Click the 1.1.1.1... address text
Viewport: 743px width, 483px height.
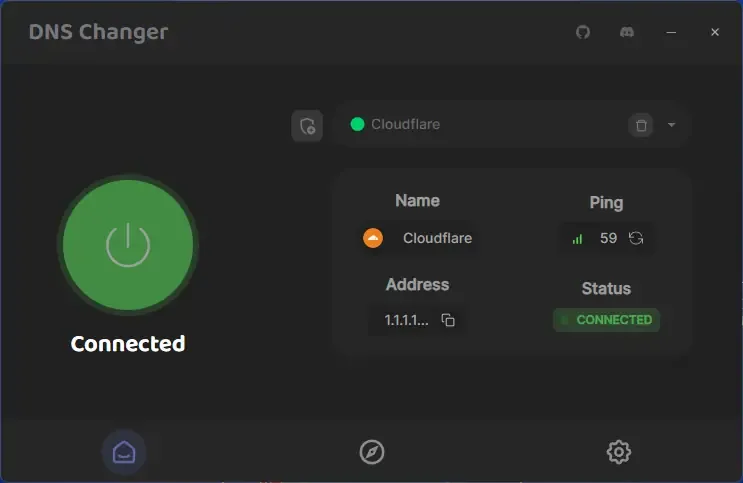pyautogui.click(x=407, y=320)
